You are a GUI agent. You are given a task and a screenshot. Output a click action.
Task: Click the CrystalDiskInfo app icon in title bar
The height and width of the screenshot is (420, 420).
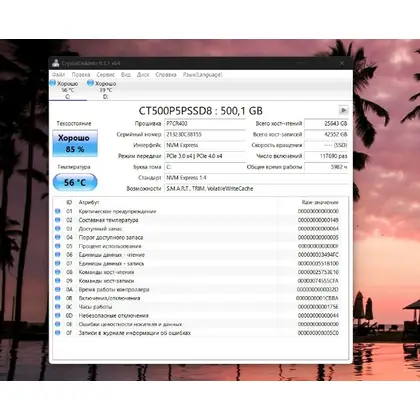[56, 63]
